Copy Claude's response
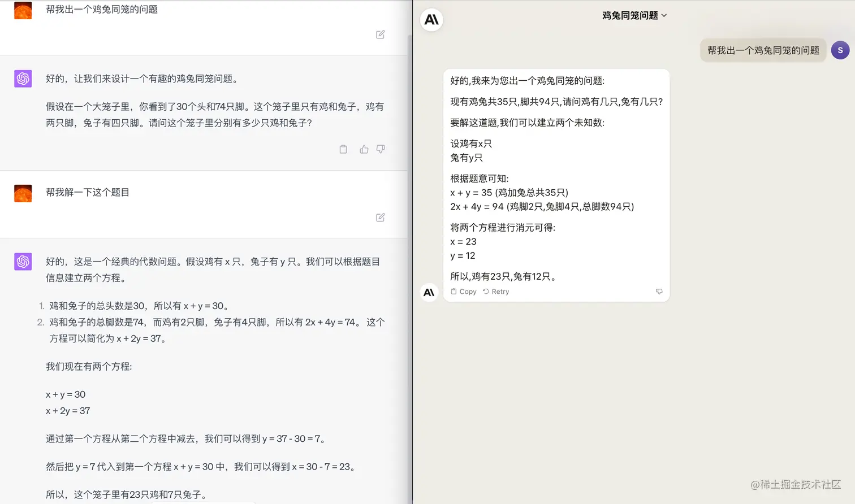 464,292
